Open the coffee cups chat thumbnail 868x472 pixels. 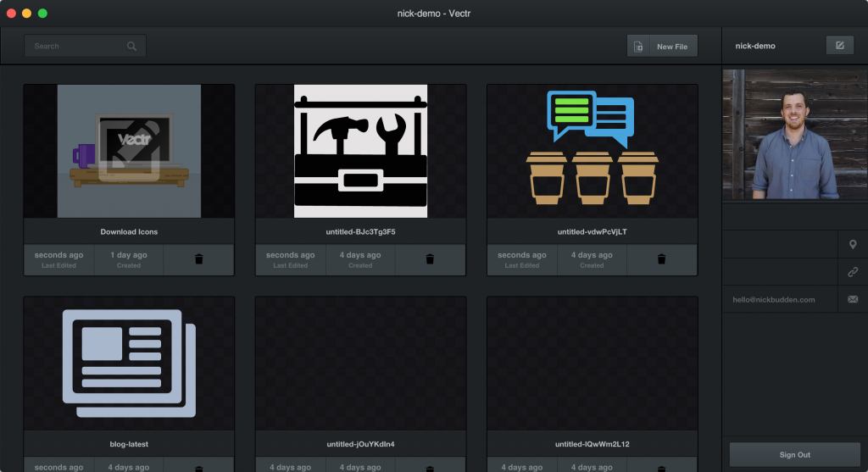pos(592,151)
